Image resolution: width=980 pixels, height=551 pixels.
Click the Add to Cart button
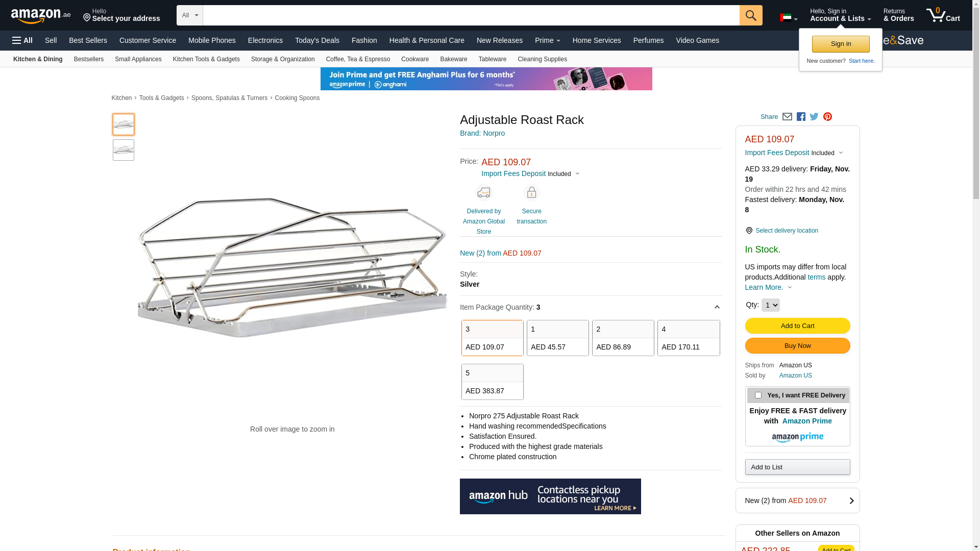(797, 326)
